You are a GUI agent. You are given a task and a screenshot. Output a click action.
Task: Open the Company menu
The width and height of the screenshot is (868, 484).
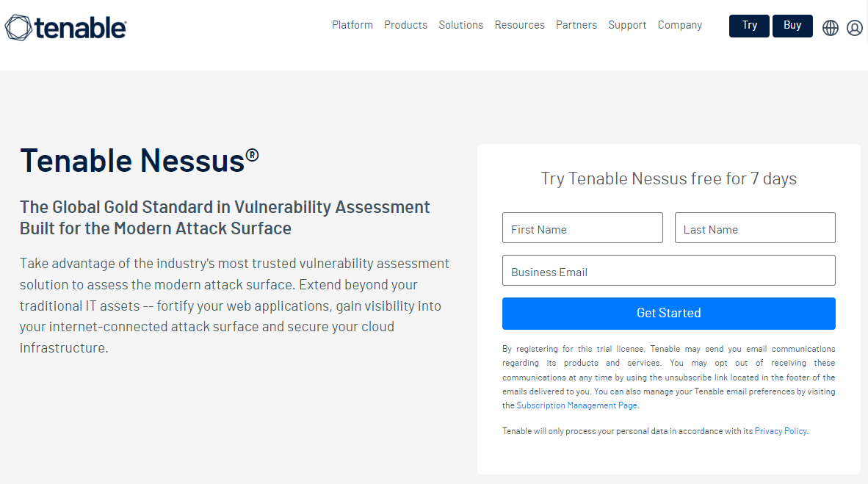pos(679,25)
